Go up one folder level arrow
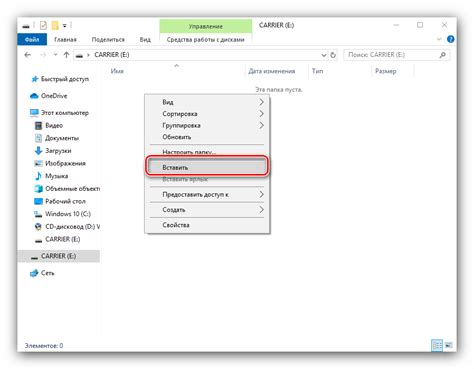Viewport: 474px width, 369px height. (66, 55)
